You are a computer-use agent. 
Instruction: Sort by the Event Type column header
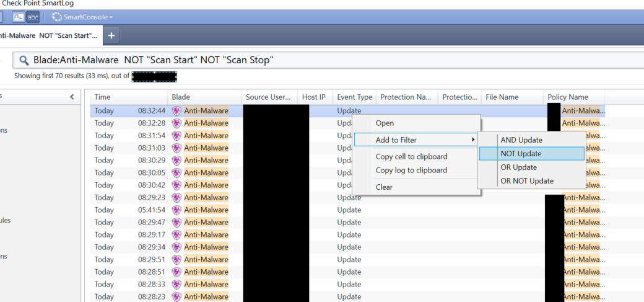tap(354, 97)
